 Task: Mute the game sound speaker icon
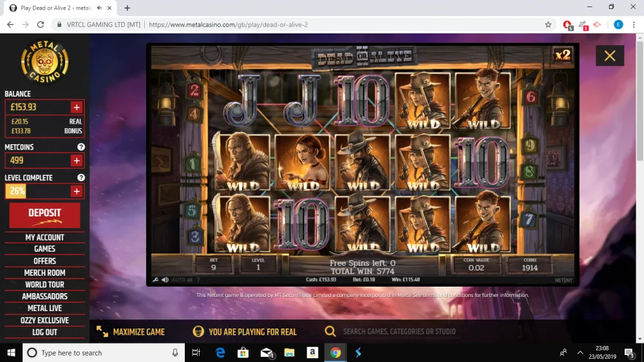click(x=165, y=280)
